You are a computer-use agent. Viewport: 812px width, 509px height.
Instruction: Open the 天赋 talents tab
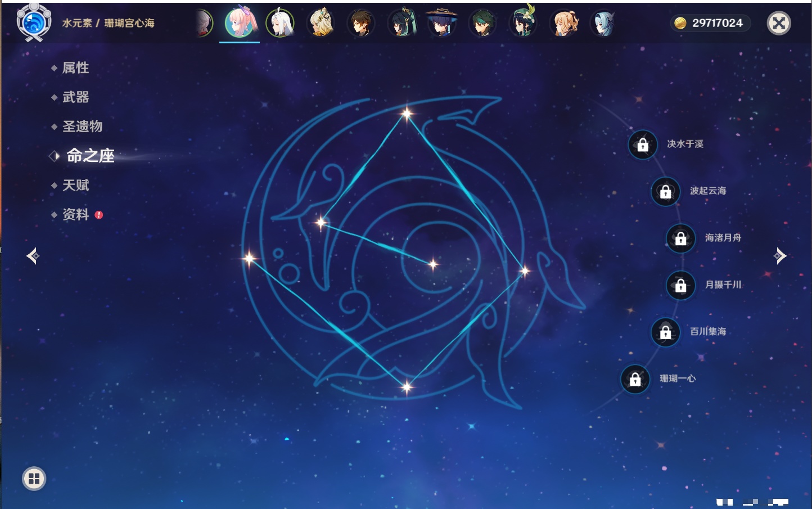[75, 185]
